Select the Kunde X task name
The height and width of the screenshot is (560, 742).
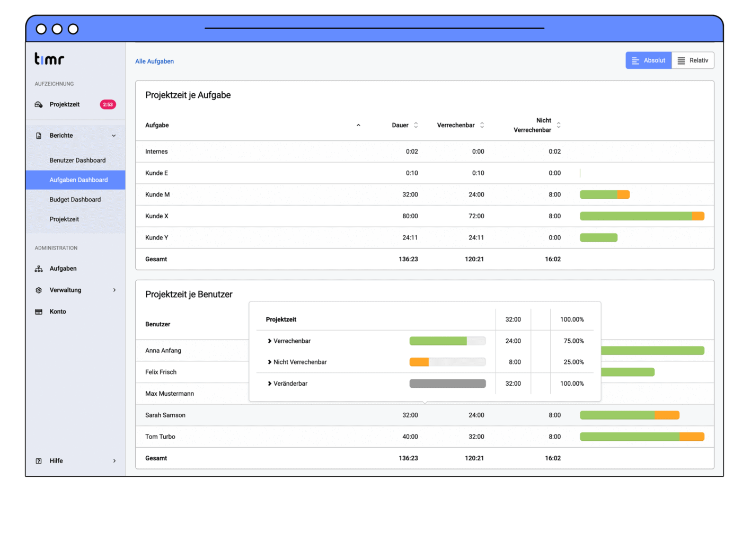[156, 216]
